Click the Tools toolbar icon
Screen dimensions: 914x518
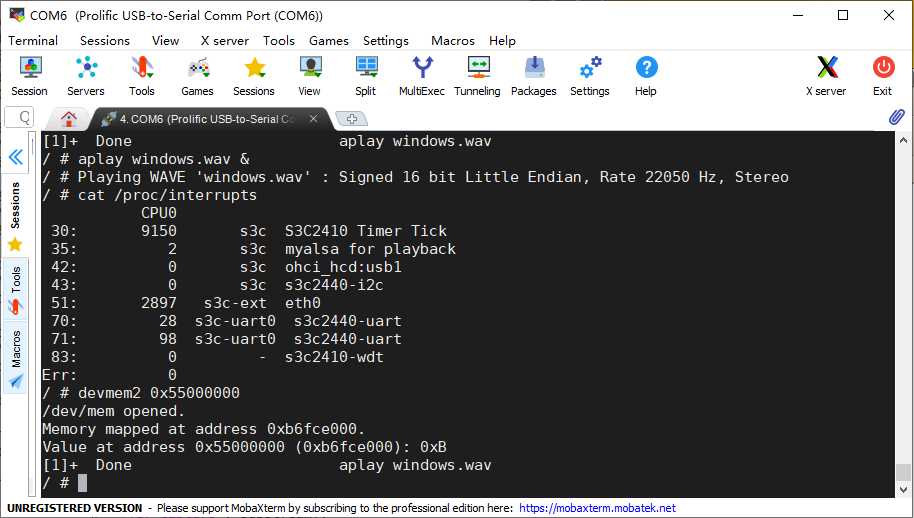click(x=142, y=75)
